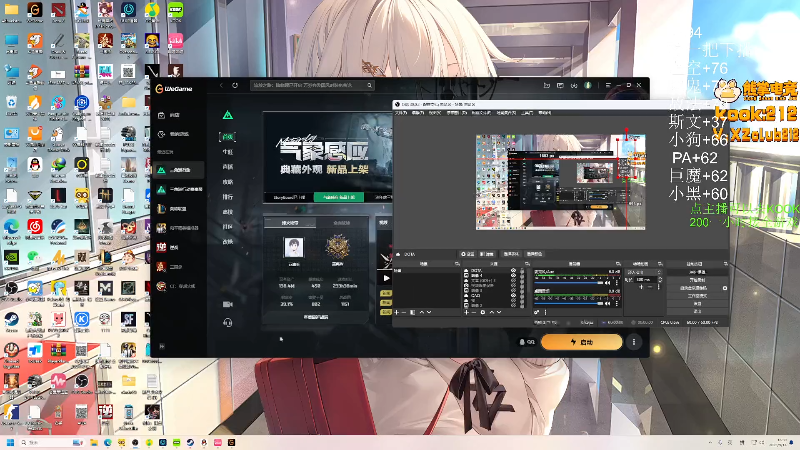The width and height of the screenshot is (800, 450).
Task: Open the 排行 tab in the game navigation
Action: (x=228, y=196)
